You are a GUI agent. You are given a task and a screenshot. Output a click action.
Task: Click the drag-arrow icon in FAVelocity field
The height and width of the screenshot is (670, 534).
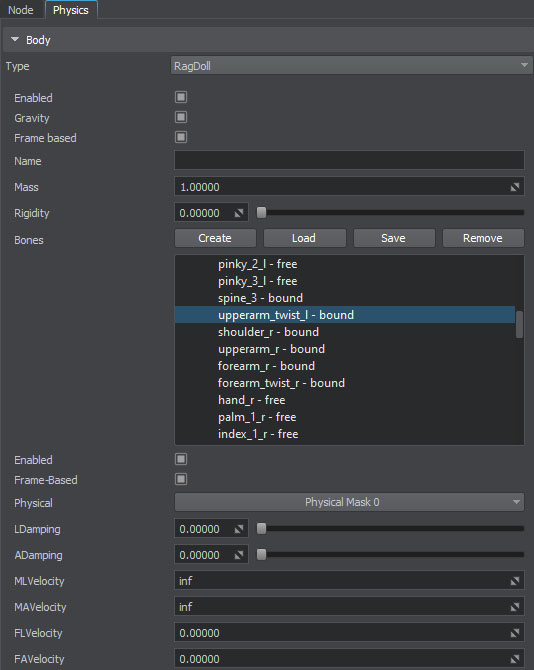515,659
